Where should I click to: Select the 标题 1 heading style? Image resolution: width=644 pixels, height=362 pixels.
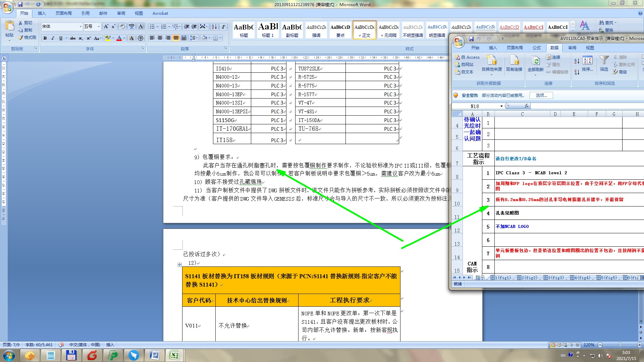[x=268, y=30]
